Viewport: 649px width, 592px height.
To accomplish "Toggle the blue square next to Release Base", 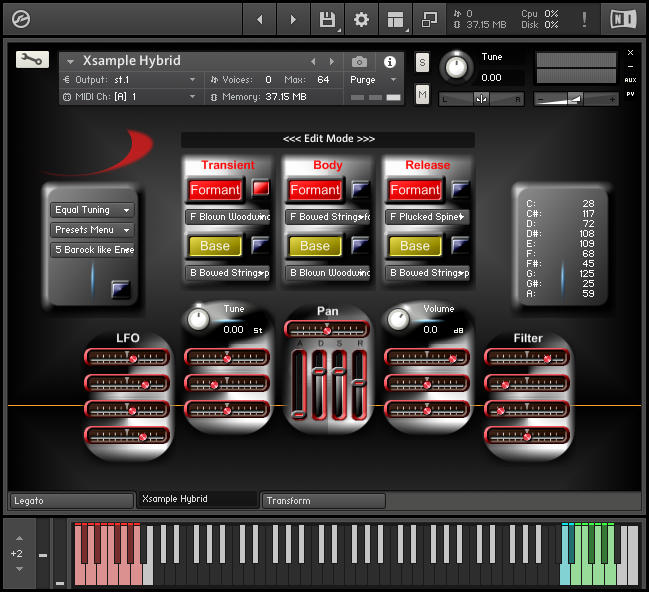I will [x=461, y=245].
